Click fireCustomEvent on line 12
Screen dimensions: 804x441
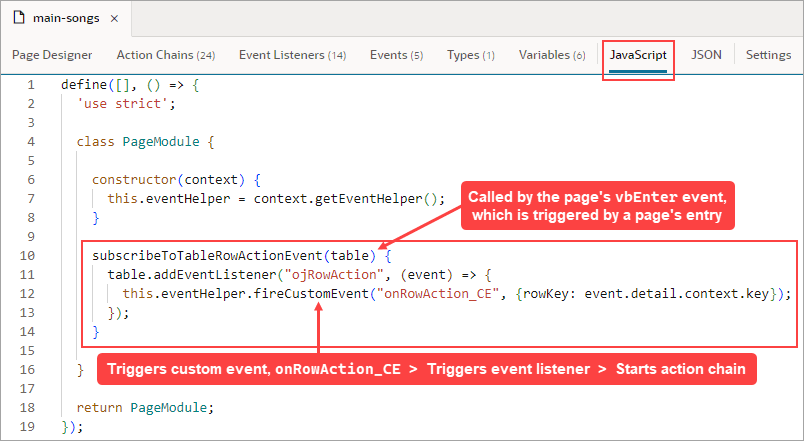tap(311, 293)
